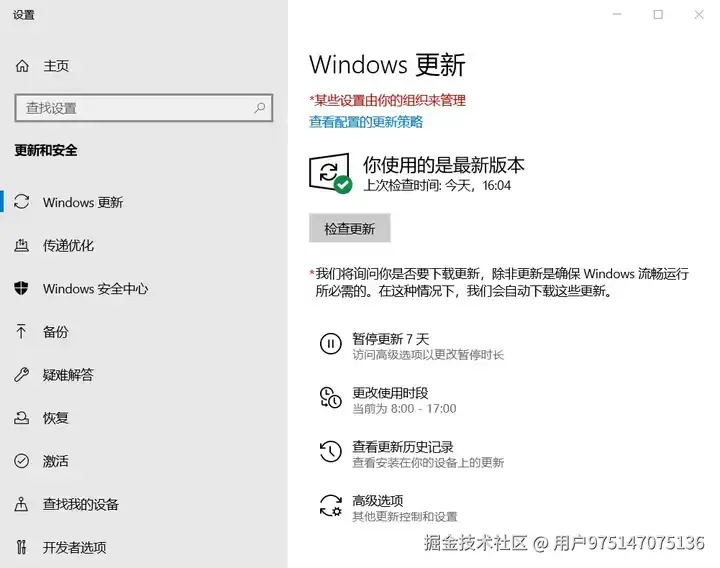Click the Windows 更新 page title
Viewport: 720px width, 568px height.
click(387, 65)
